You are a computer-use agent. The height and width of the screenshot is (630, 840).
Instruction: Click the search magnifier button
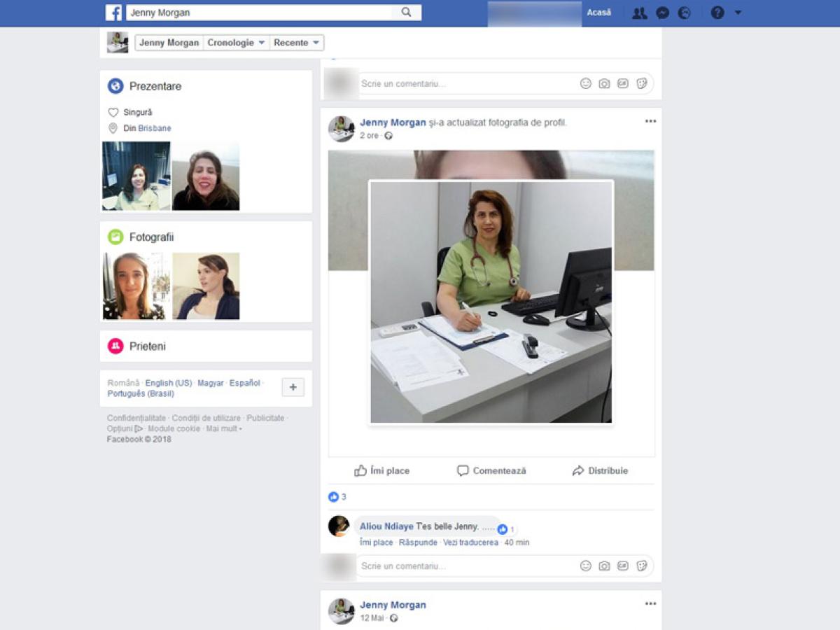[406, 13]
